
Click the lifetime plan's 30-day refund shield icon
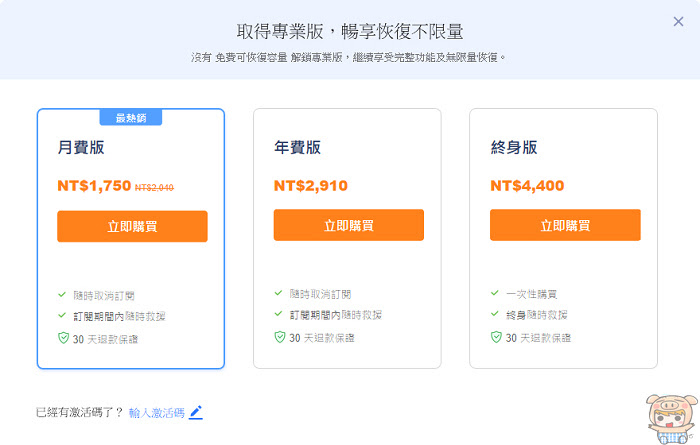click(x=496, y=337)
